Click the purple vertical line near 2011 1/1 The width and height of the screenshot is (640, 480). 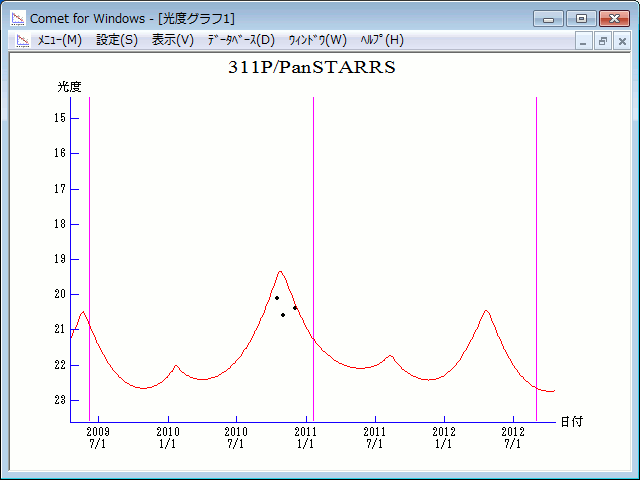click(314, 250)
